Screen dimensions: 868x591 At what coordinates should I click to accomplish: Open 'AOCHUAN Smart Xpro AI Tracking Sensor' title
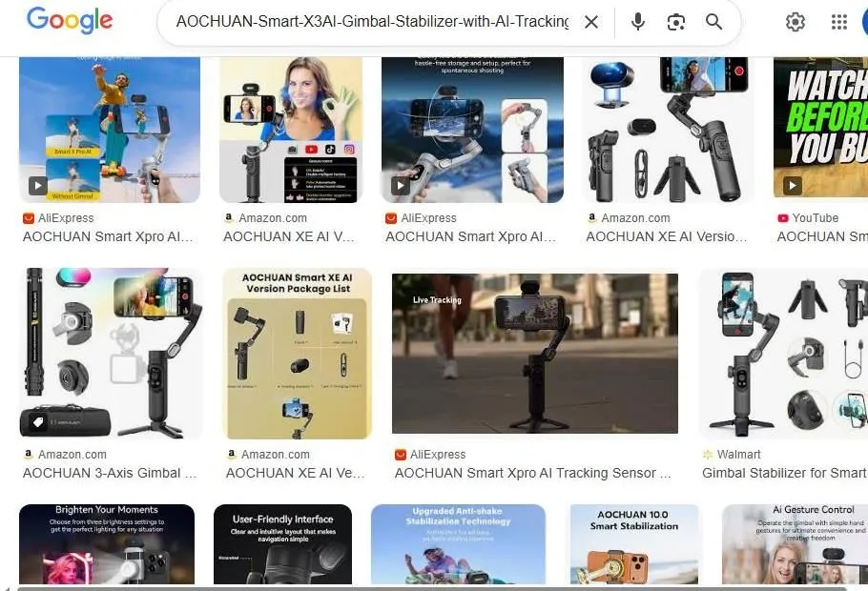tap(532, 473)
